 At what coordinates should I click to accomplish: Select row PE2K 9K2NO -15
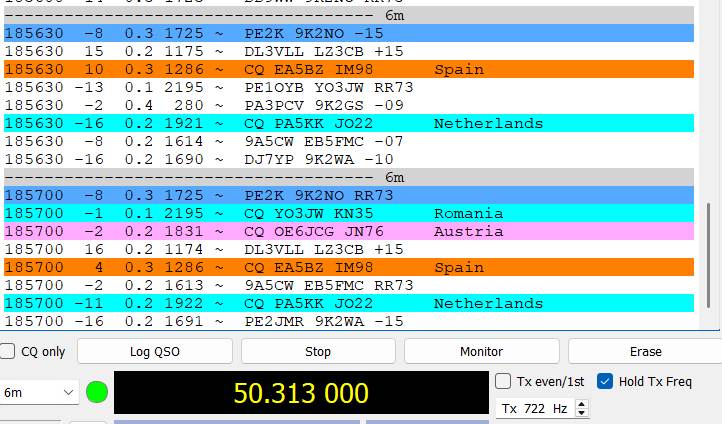click(349, 33)
